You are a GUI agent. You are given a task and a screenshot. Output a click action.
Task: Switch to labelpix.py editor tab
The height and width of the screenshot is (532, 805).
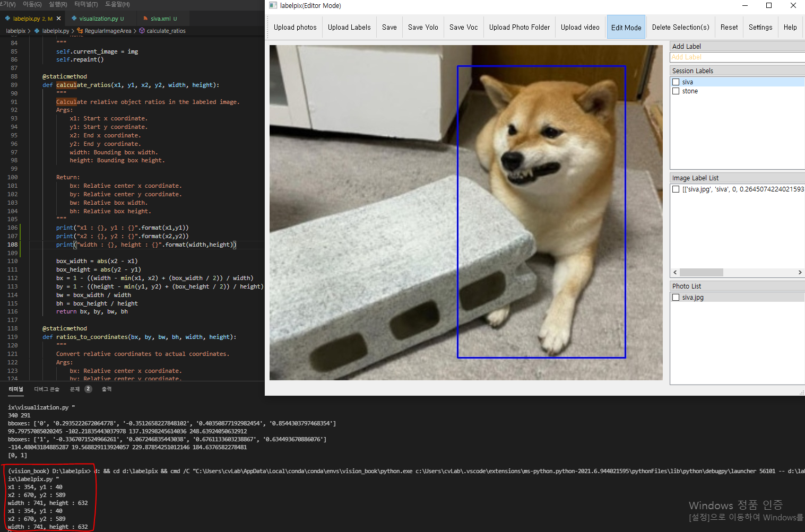[x=33, y=19]
